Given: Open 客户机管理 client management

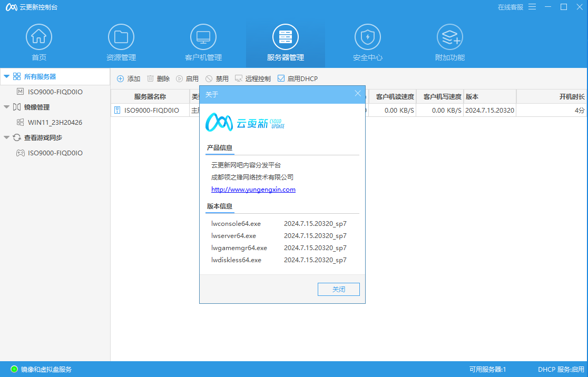Looking at the screenshot, I should (x=203, y=43).
